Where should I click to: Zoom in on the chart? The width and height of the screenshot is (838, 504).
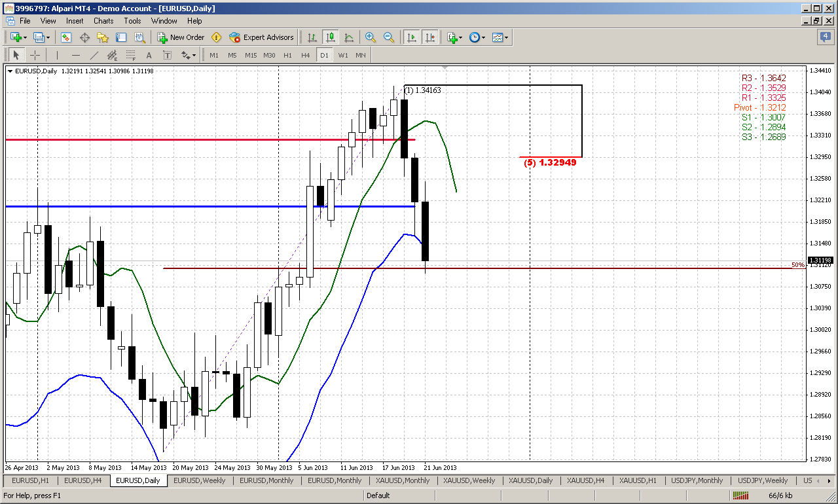[x=370, y=37]
